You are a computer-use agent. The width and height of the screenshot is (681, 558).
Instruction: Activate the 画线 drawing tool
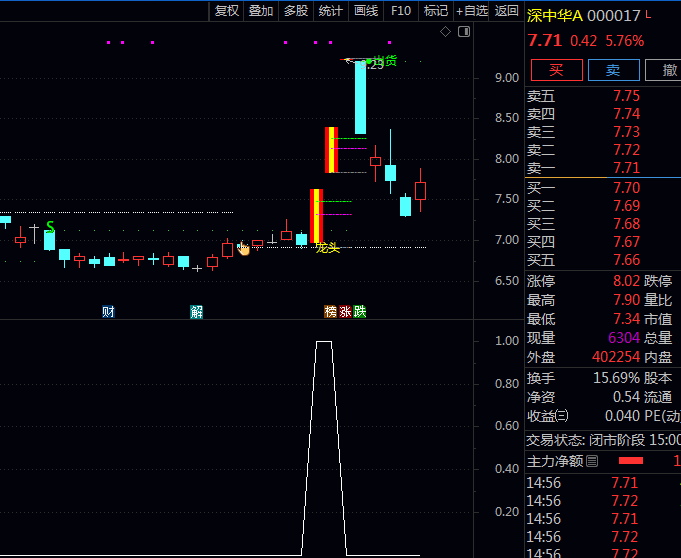point(366,10)
